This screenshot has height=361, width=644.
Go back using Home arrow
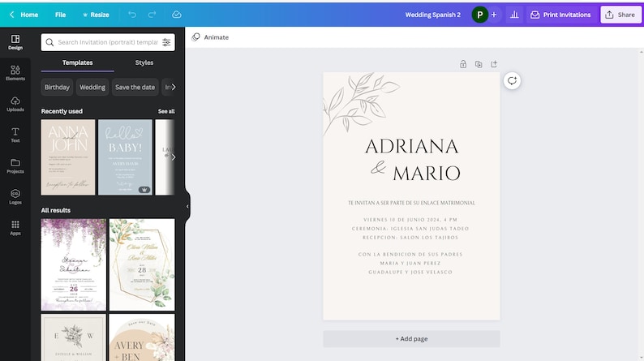click(x=24, y=15)
